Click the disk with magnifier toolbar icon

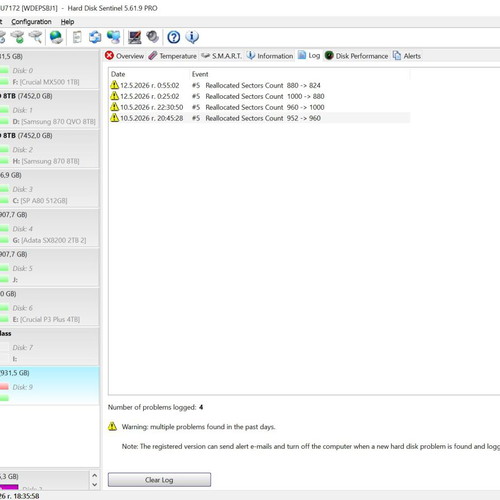(x=36, y=37)
